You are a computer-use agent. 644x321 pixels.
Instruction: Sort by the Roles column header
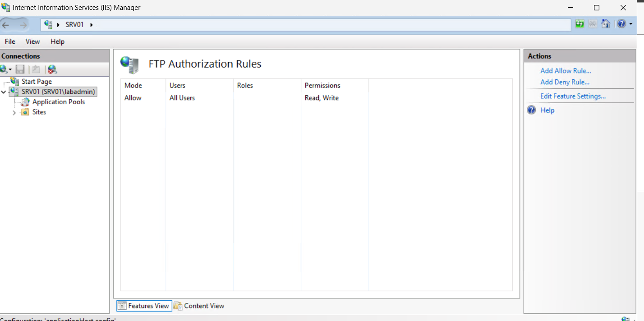coord(267,85)
